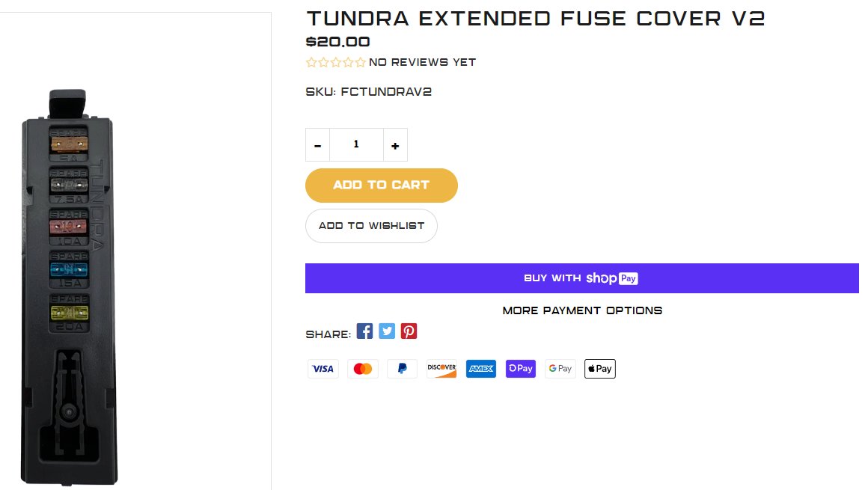Add item to wishlist
The height and width of the screenshot is (490, 868).
pyautogui.click(x=371, y=226)
